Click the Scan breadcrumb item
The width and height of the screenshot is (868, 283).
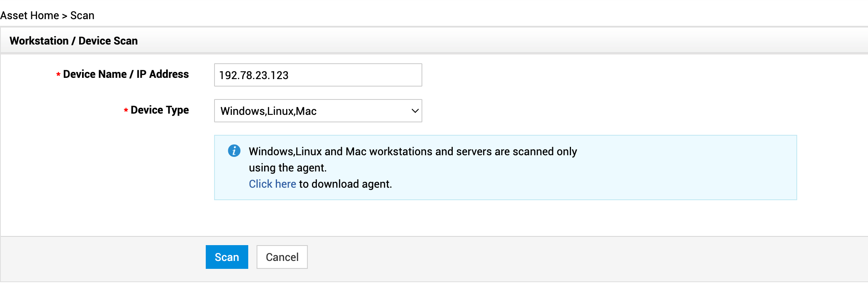coord(82,16)
